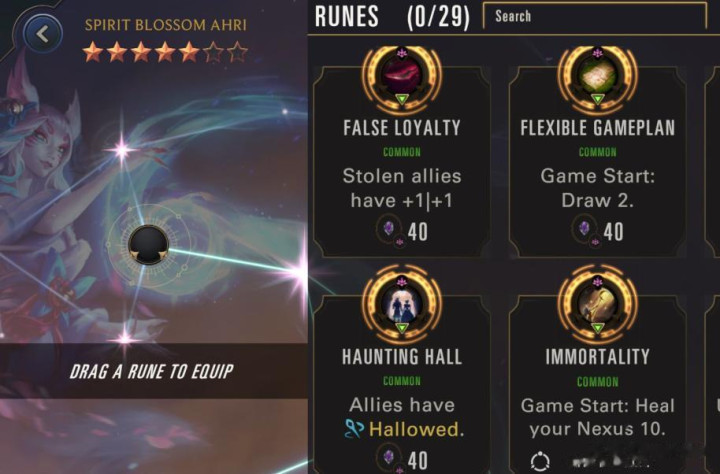Tap the empty rune slot on Ahri
This screenshot has width=720, height=474.
click(x=148, y=245)
